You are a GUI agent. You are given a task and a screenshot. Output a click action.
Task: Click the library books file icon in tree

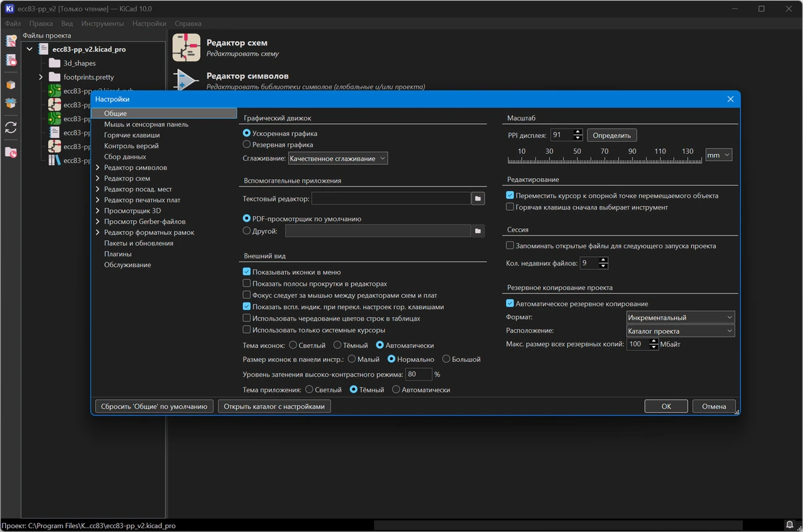(55, 161)
